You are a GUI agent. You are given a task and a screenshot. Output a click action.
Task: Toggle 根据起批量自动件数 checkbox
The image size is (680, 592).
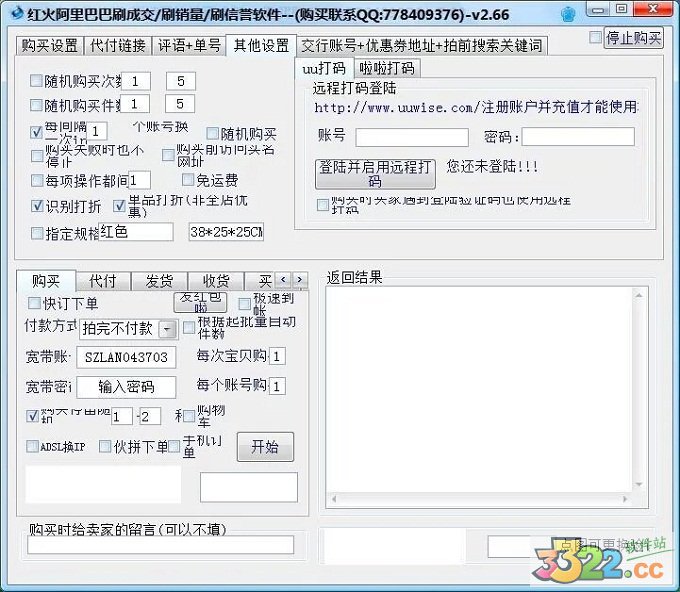point(189,327)
